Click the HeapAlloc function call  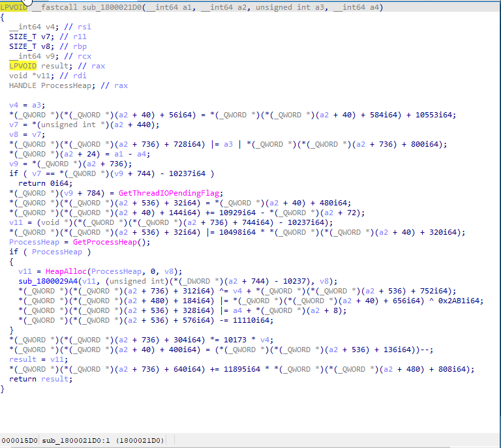66,271
